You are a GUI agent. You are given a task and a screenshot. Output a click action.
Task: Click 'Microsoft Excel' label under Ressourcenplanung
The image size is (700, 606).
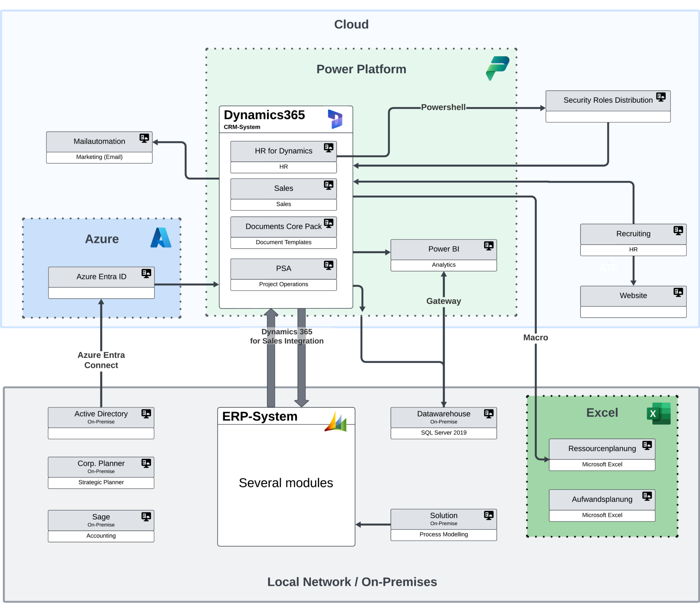point(602,464)
